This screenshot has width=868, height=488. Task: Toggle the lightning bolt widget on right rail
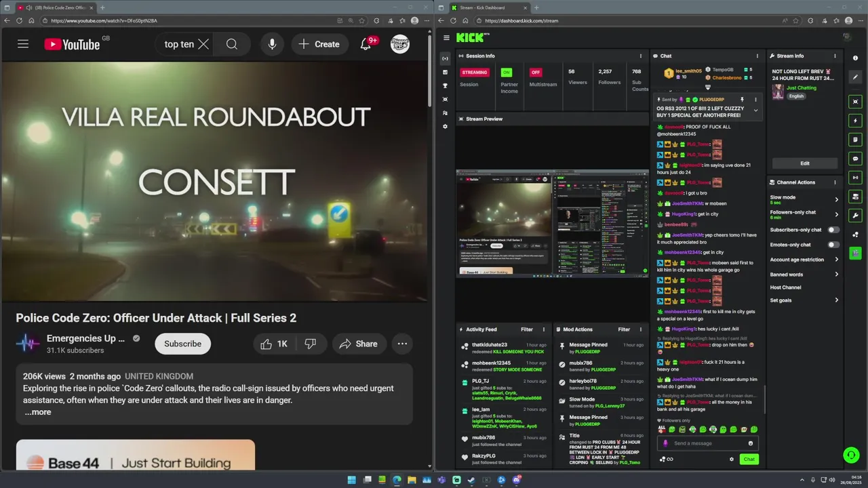coord(855,121)
